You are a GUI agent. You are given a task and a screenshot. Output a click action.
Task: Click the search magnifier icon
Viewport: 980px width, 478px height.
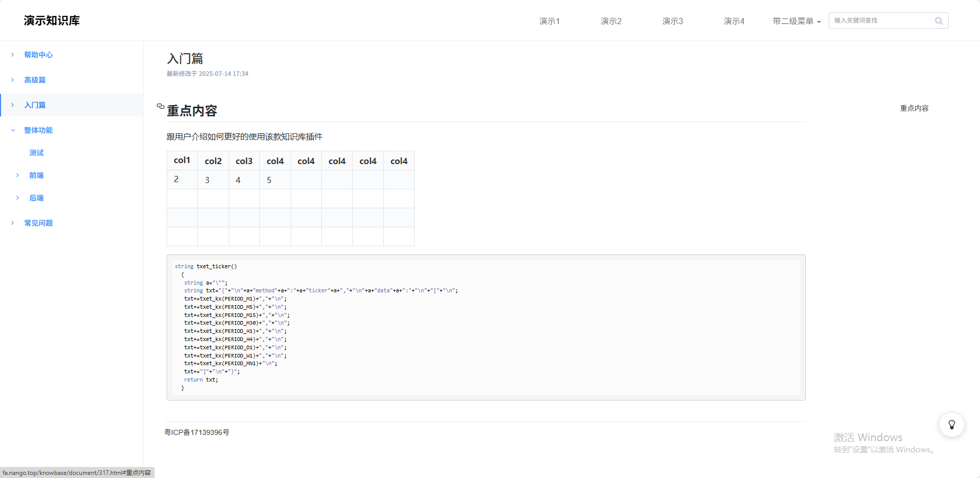coord(938,21)
